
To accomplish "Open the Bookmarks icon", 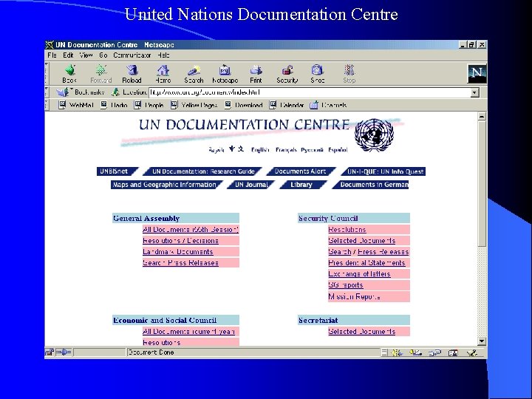I will 62,92.
